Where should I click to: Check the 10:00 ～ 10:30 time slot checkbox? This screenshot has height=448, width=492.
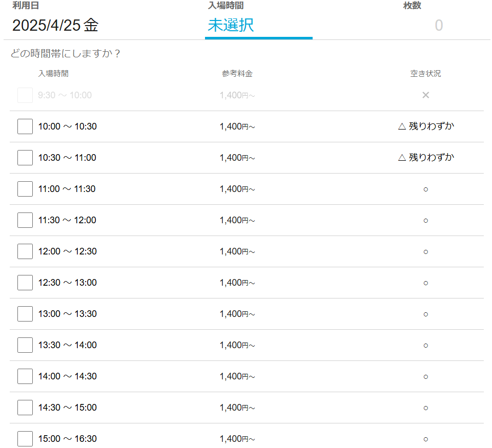25,126
